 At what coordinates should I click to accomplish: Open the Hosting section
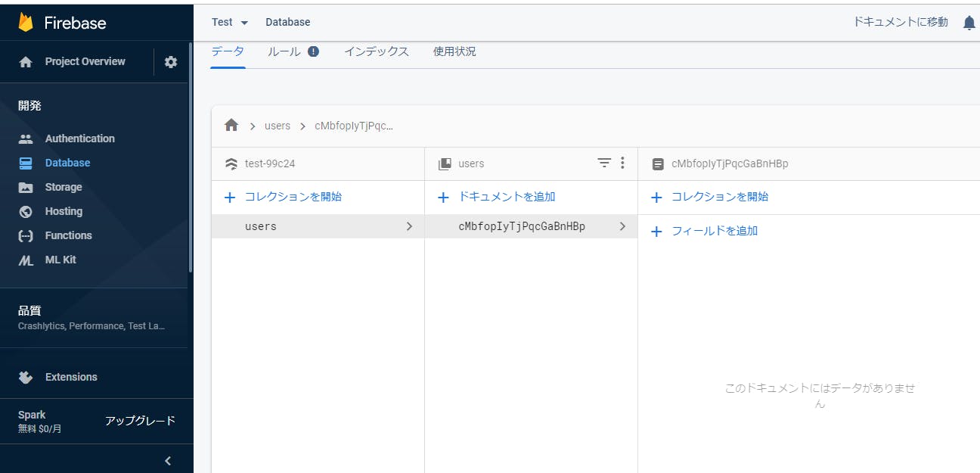point(64,210)
